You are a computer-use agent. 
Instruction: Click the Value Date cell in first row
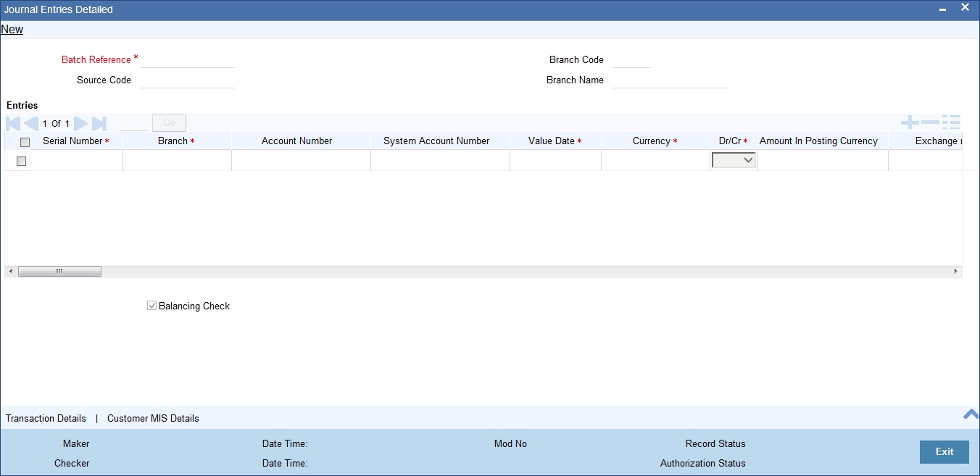tap(555, 160)
